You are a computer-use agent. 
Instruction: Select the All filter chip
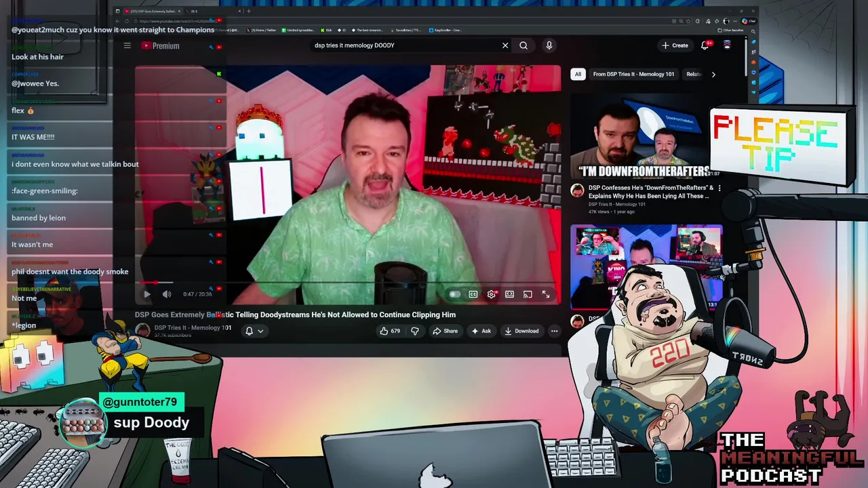[x=578, y=74]
